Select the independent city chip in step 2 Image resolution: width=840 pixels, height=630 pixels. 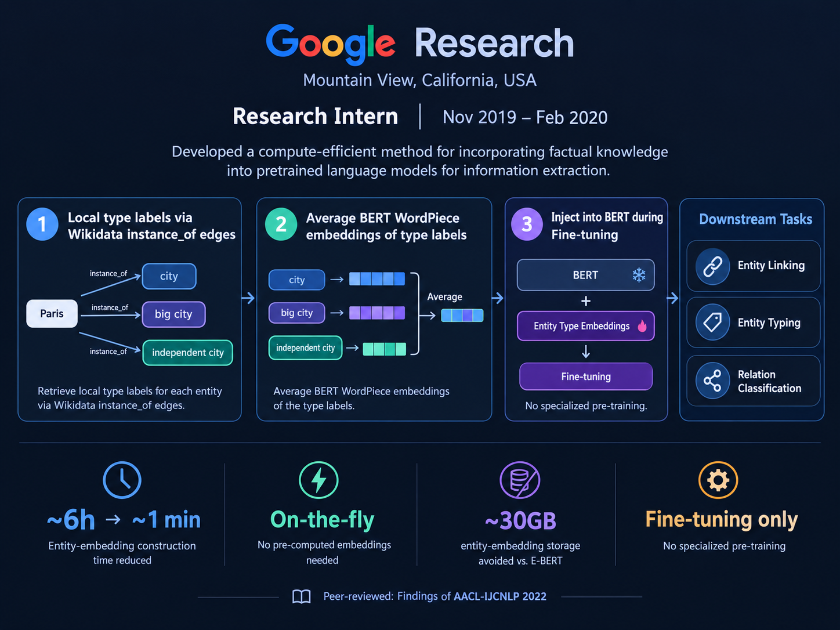pos(305,347)
